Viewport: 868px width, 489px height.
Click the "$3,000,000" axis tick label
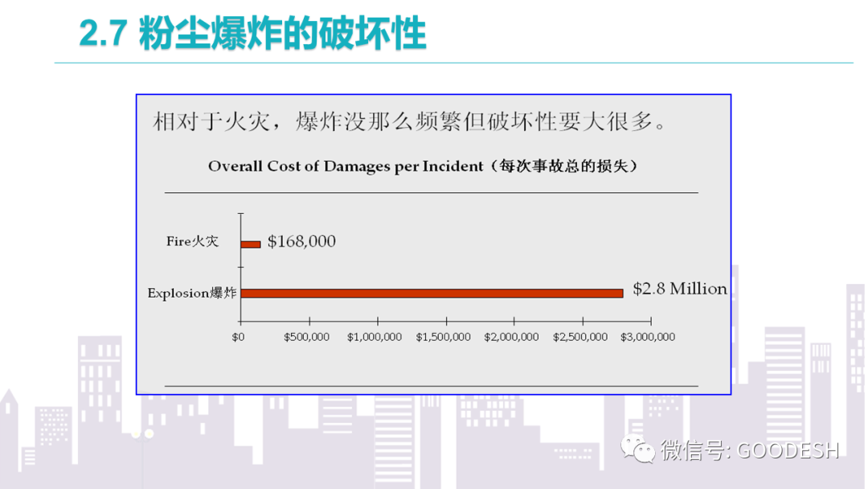coord(648,337)
